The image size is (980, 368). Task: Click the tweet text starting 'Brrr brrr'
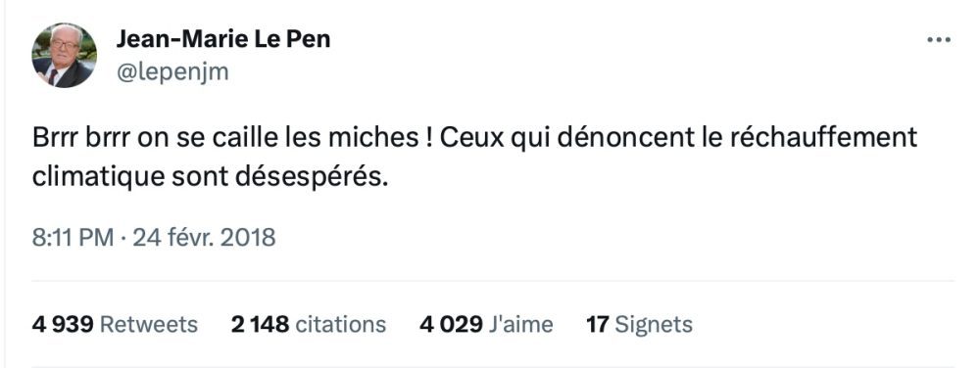pos(474,158)
